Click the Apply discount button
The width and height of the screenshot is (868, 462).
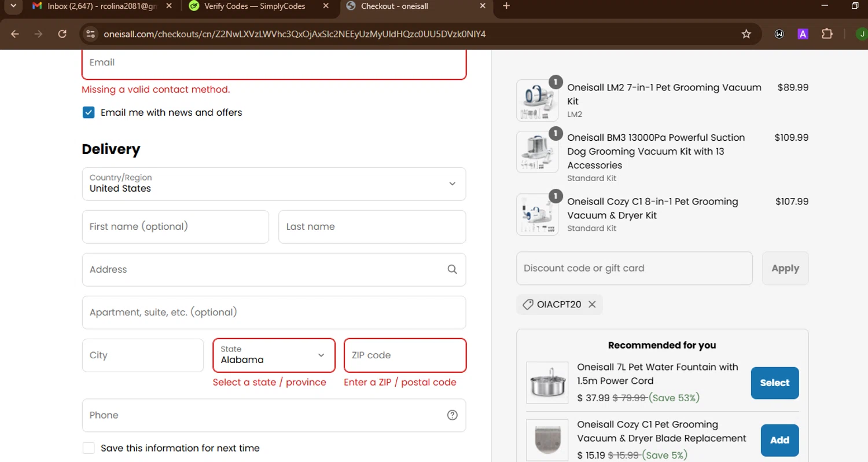pyautogui.click(x=785, y=269)
